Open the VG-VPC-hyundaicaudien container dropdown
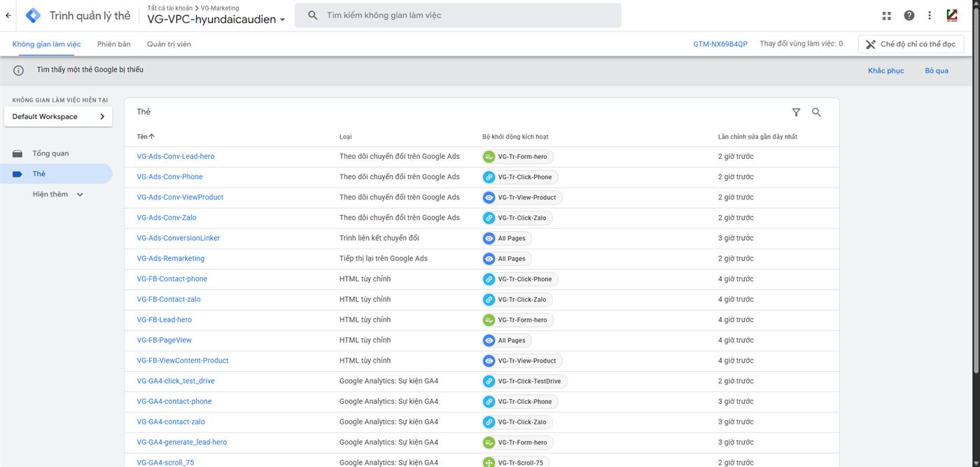Screen dimensions: 980x467 point(216,20)
